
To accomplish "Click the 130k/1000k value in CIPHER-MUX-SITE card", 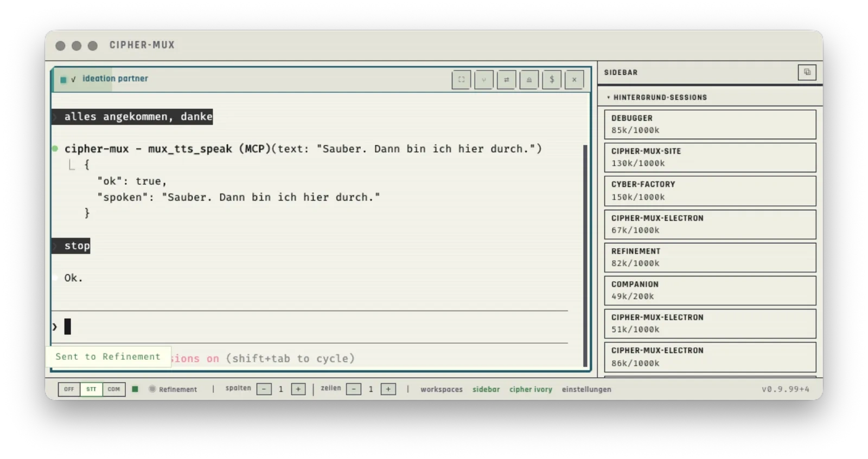I will (638, 163).
